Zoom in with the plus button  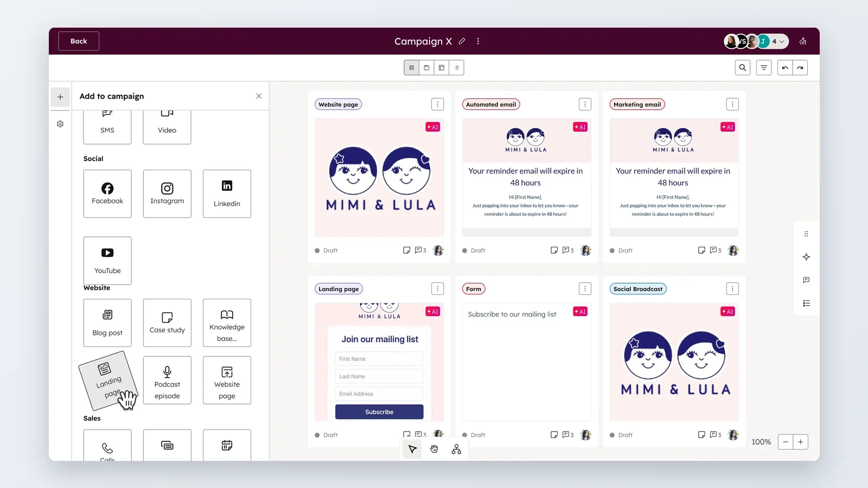[x=801, y=442]
